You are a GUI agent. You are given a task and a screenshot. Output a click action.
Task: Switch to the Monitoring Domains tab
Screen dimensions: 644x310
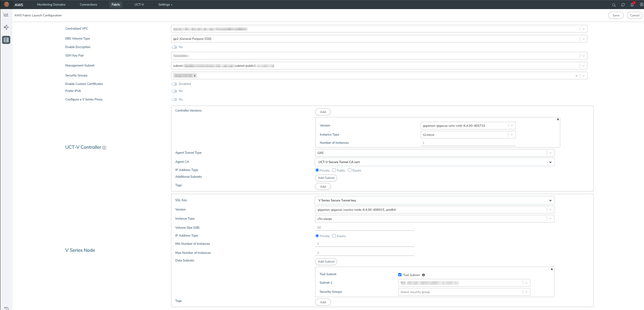51,5
